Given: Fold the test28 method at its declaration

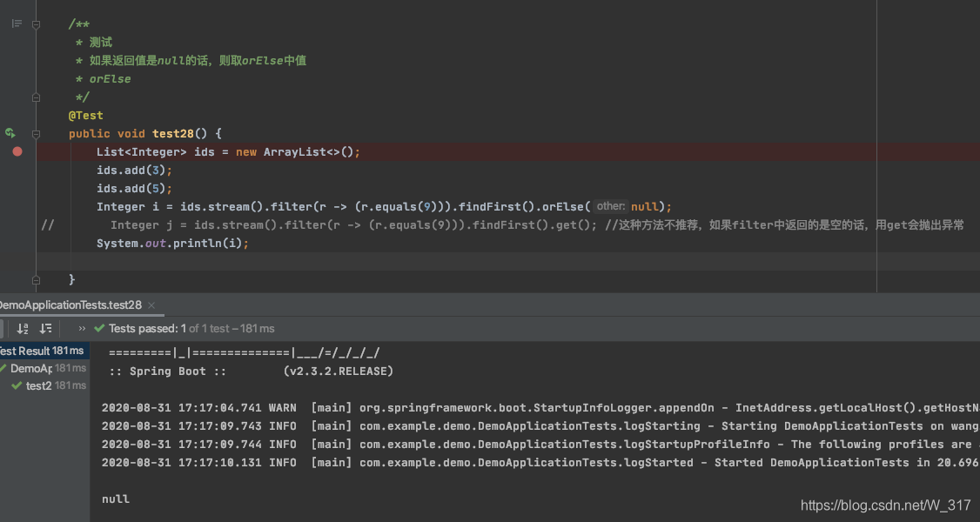Looking at the screenshot, I should (36, 134).
